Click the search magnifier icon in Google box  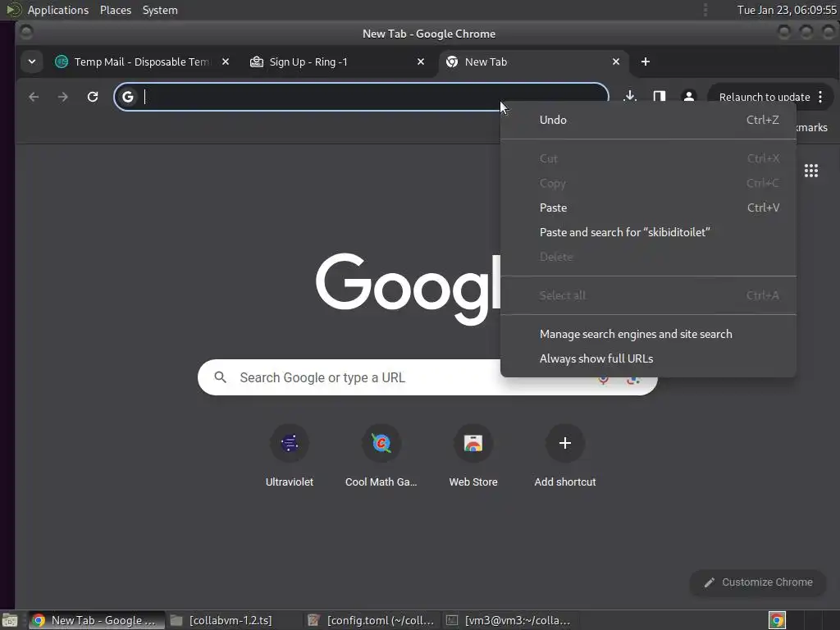click(x=220, y=377)
